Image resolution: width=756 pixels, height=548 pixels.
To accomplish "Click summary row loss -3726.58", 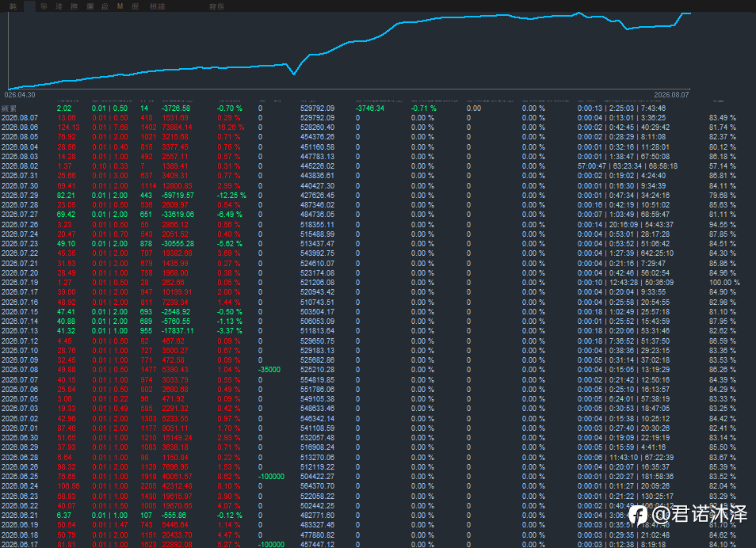I will [x=176, y=108].
